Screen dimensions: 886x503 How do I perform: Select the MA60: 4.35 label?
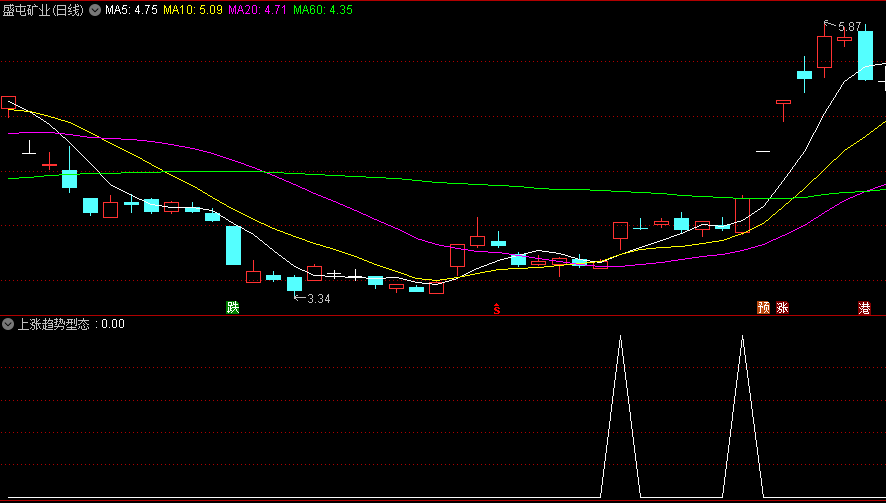click(x=323, y=10)
